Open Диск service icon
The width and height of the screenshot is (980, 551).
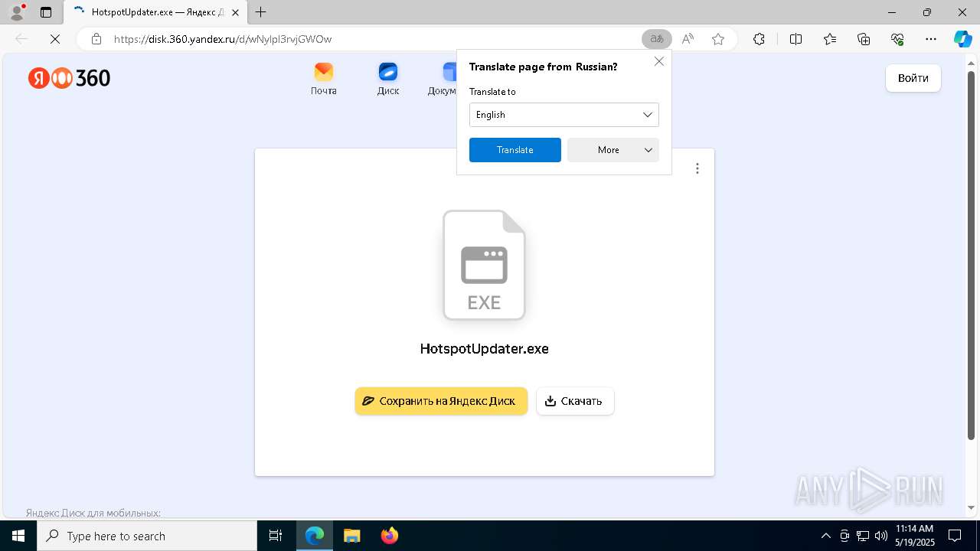click(x=388, y=79)
